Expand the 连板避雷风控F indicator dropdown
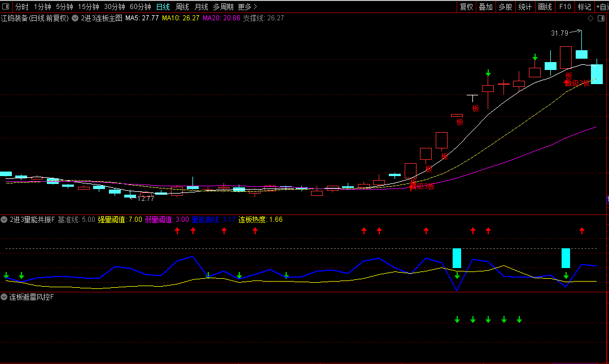Viewport: 609px width, 364px height. pos(4,297)
